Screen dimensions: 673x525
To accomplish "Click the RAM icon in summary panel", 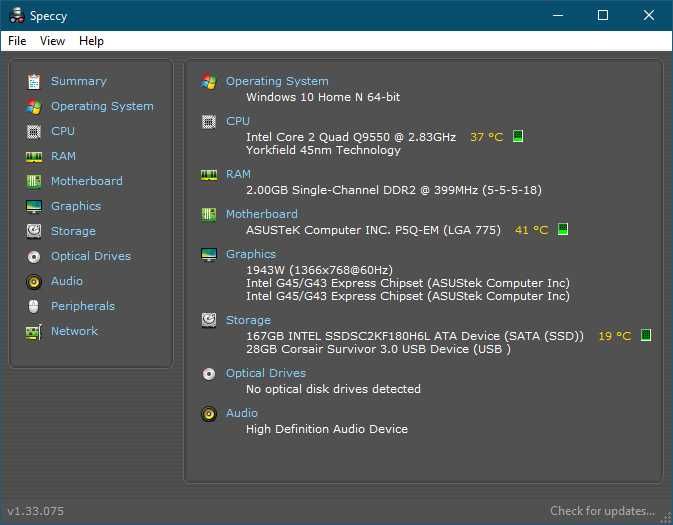I will (209, 174).
